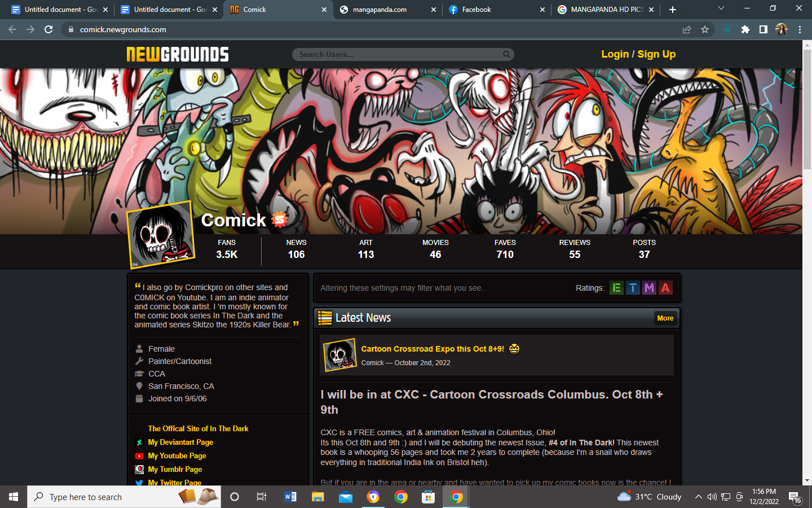Click the share page icon in the address bar
This screenshot has width=812, height=508.
(687, 29)
